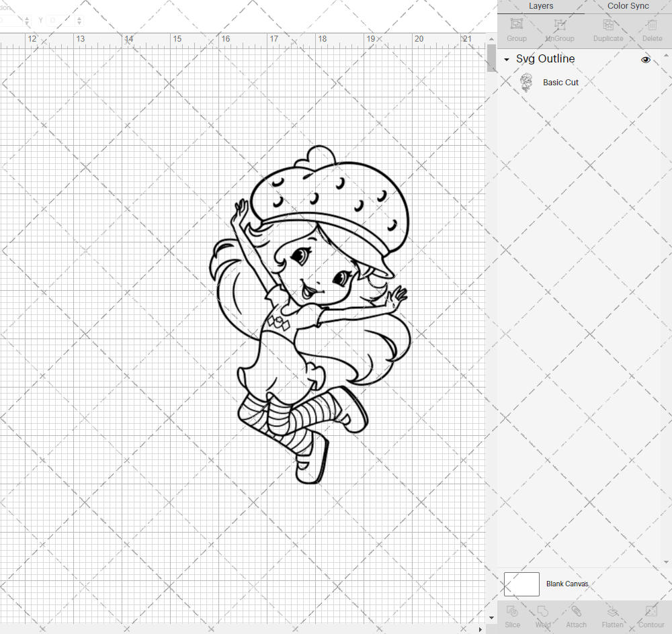Open the Layers tab
The width and height of the screenshot is (672, 634).
pyautogui.click(x=541, y=6)
